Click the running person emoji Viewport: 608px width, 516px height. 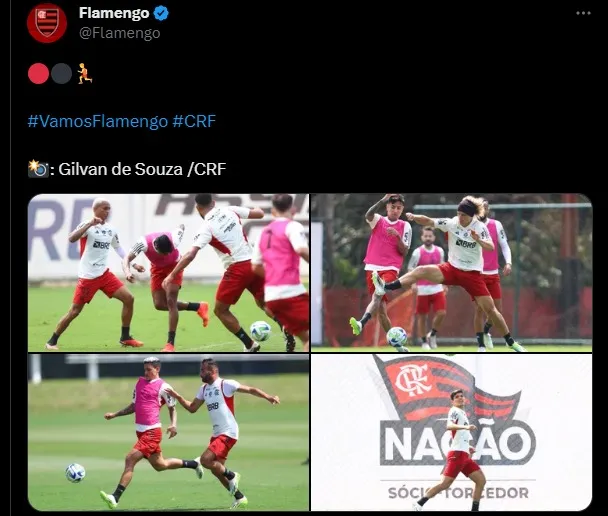point(85,74)
